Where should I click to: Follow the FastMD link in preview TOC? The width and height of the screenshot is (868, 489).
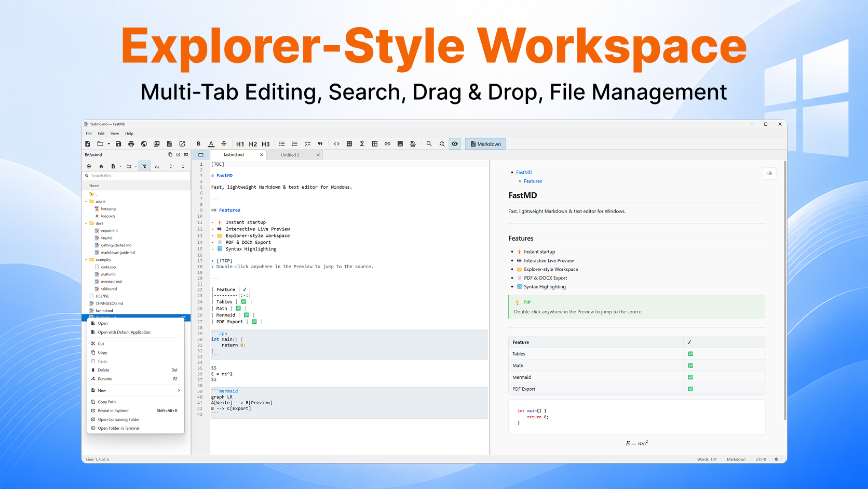click(524, 173)
